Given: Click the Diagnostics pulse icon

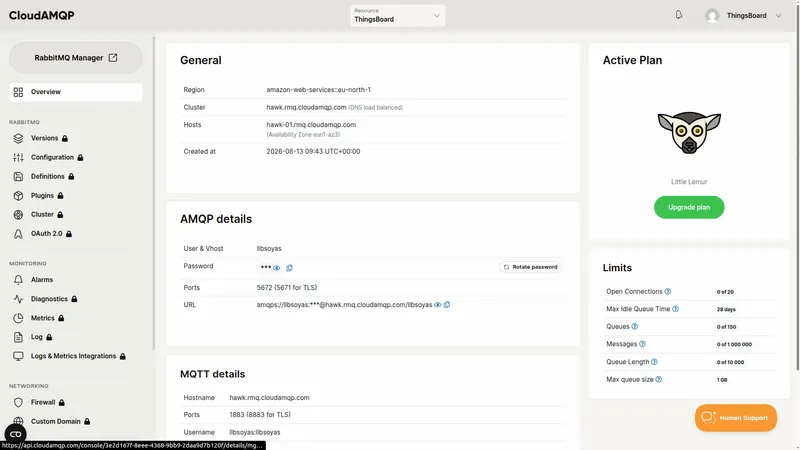Looking at the screenshot, I should tap(18, 299).
